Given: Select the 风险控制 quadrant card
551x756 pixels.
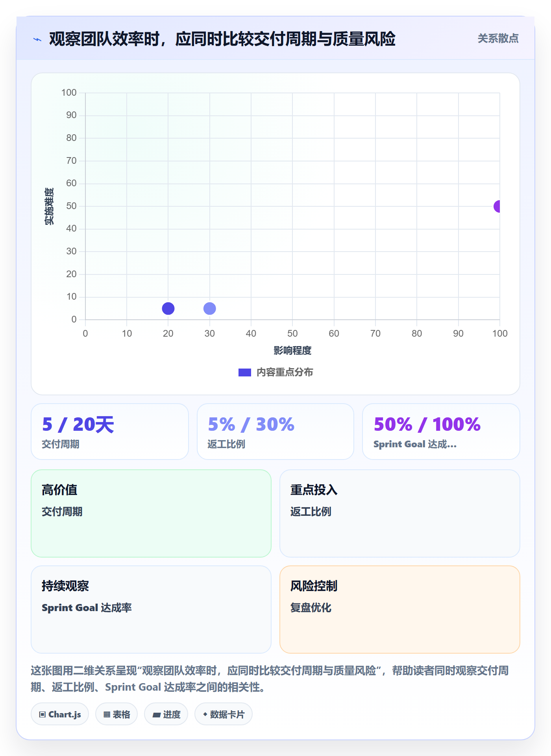Looking at the screenshot, I should (400, 610).
